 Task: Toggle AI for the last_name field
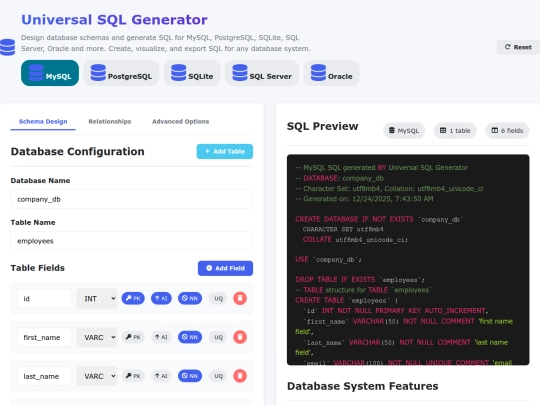161,376
